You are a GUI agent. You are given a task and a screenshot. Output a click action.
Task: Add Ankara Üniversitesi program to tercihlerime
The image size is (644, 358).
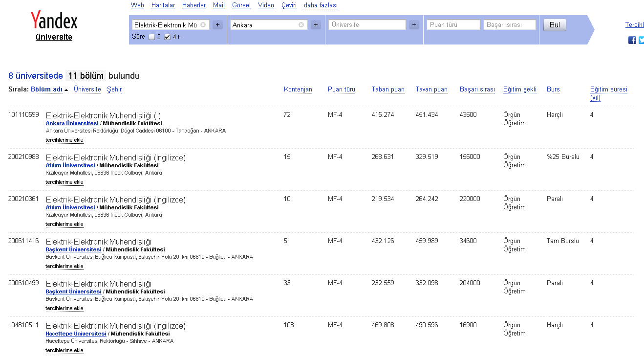click(64, 140)
